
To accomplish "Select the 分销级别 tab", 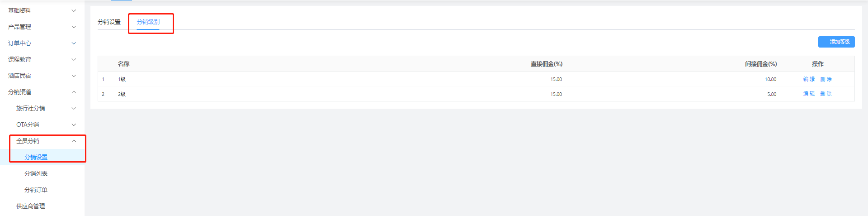I will 148,22.
